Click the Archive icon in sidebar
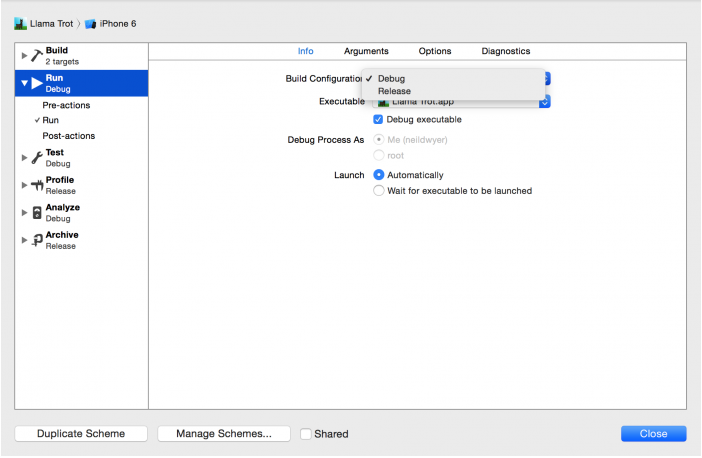The width and height of the screenshot is (702, 458). coord(37,240)
